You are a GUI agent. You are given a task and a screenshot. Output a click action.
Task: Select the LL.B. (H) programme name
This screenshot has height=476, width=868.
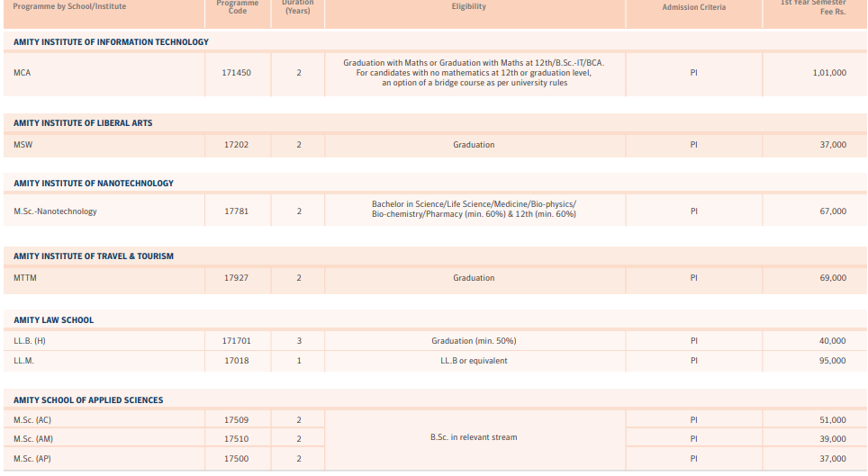coord(30,341)
